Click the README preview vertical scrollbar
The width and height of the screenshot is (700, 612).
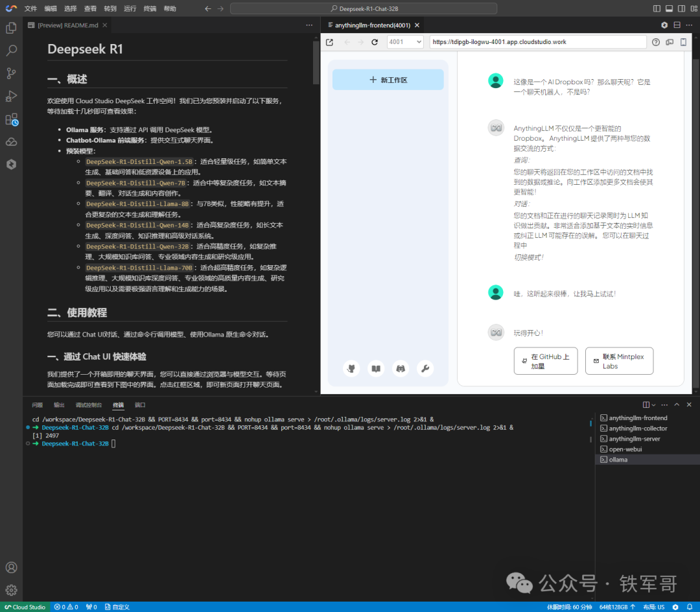[316, 62]
